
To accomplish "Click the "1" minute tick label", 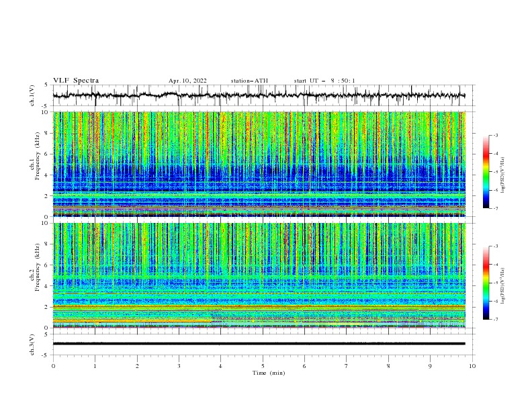I will [95, 366].
